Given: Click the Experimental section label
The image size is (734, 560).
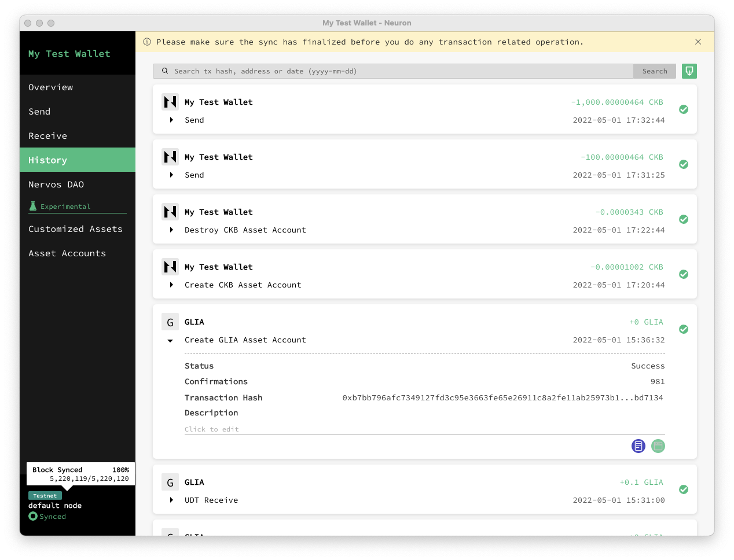Looking at the screenshot, I should (x=65, y=207).
